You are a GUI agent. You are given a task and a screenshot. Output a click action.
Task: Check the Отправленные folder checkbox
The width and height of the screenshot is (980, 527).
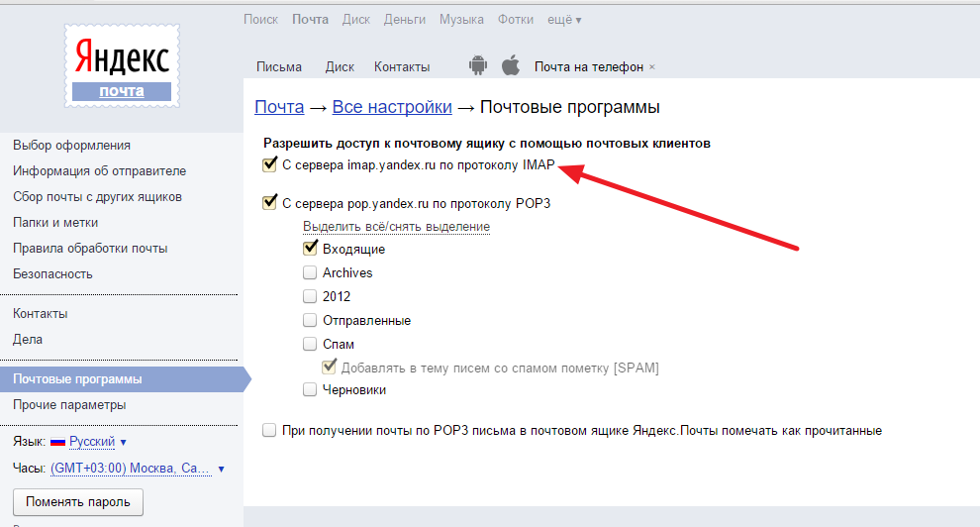point(310,320)
